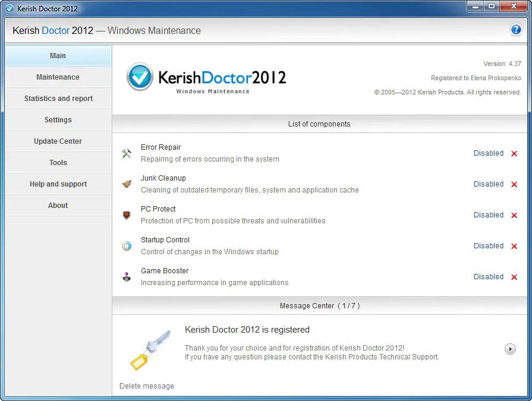Image resolution: width=532 pixels, height=401 pixels.
Task: Open the Settings section
Action: 58,119
